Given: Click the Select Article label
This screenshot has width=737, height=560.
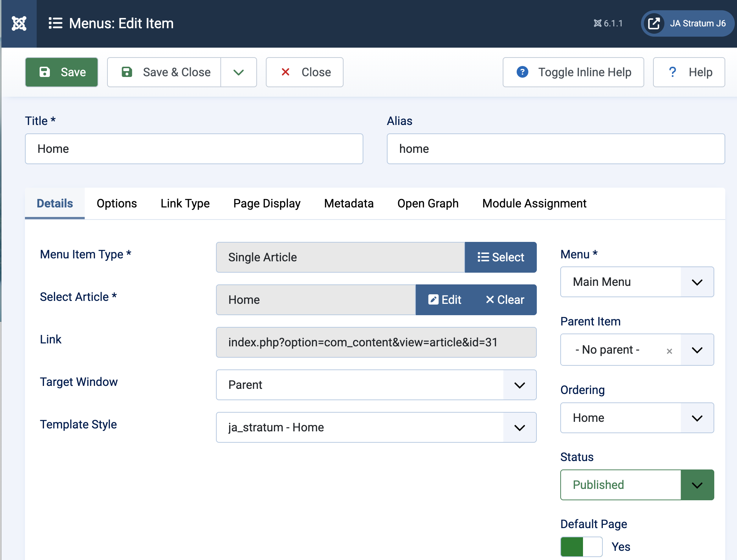Looking at the screenshot, I should [78, 297].
